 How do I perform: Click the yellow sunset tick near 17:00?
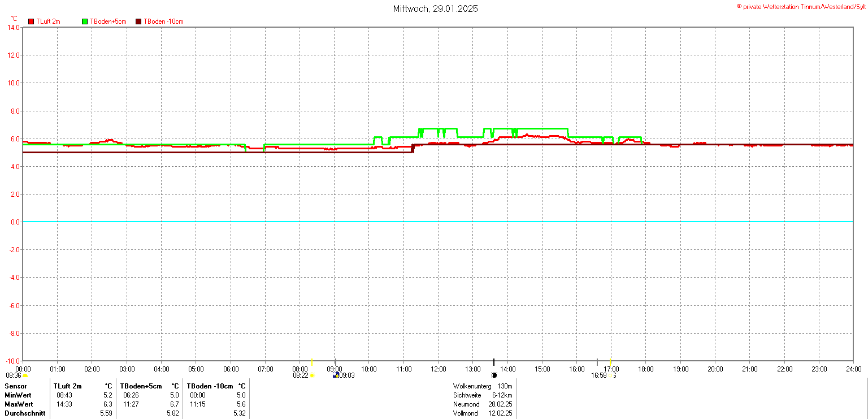point(610,362)
